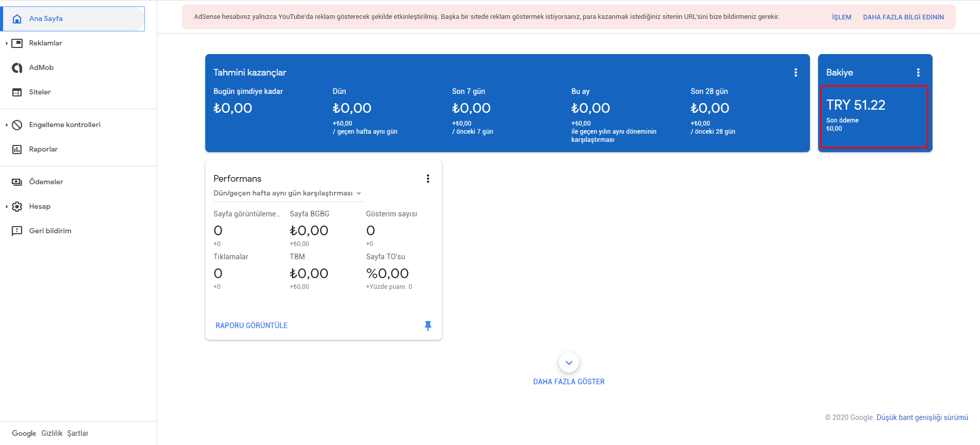Click the RAPORU GÖRÜNTÜLE link
Viewport: 980px width, 445px height.
[x=251, y=326]
